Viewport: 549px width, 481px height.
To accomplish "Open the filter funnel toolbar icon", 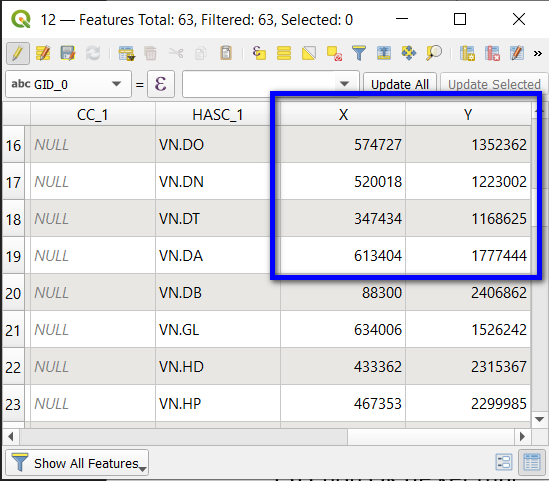I will coord(359,54).
